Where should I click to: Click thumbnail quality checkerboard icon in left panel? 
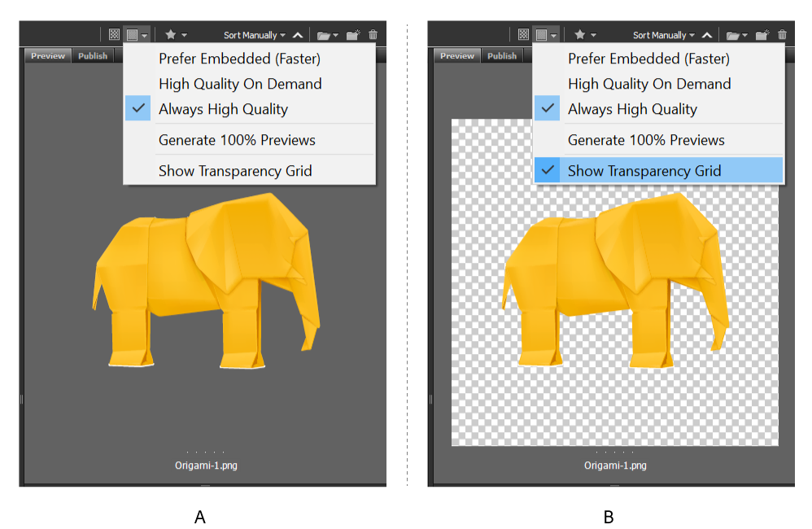(114, 35)
